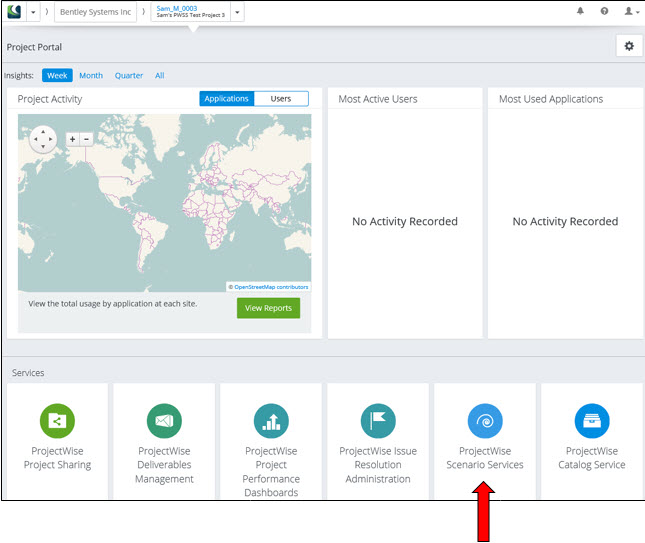Click the map pan control compass
This screenshot has height=543, width=645.
[43, 139]
